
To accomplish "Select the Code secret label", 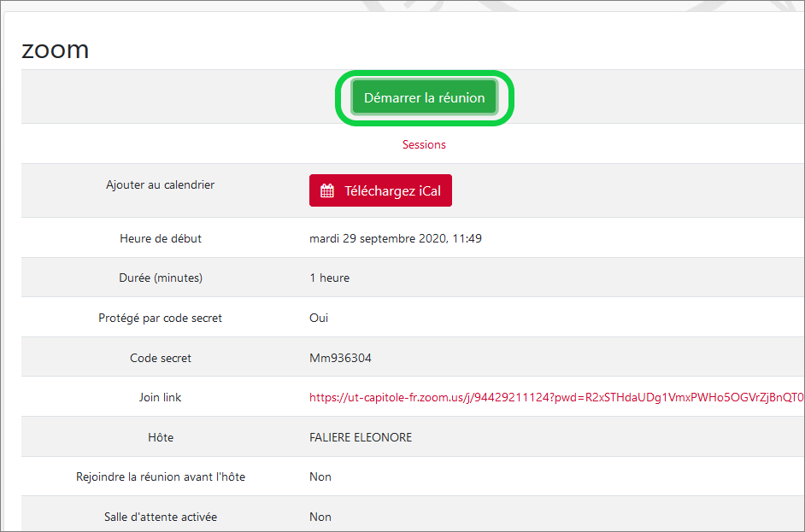I will coord(160,358).
